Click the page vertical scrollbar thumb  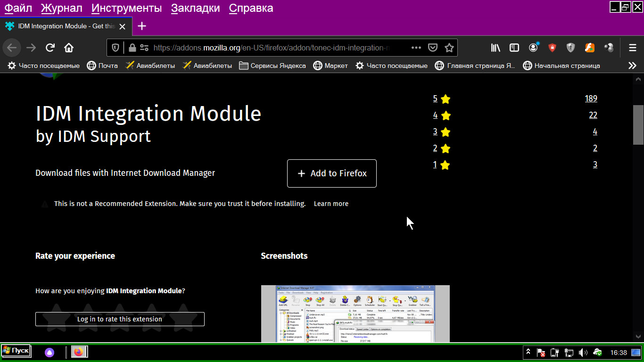click(x=637, y=124)
